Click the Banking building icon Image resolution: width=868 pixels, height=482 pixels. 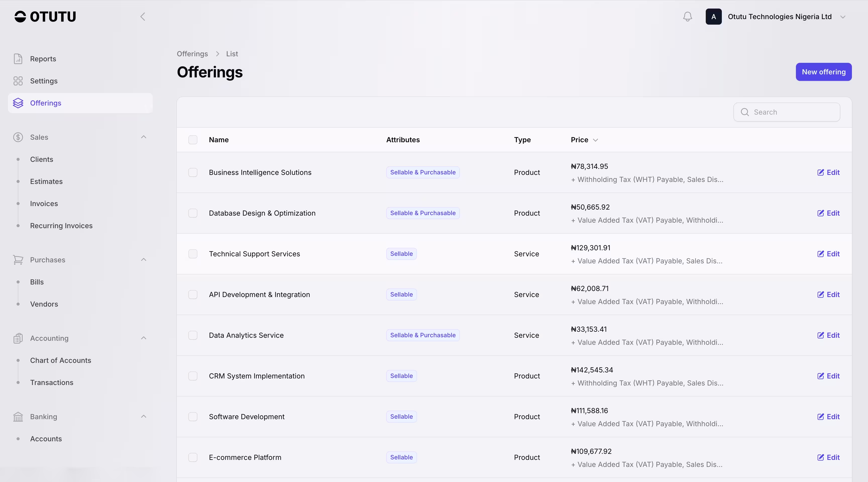click(x=18, y=417)
